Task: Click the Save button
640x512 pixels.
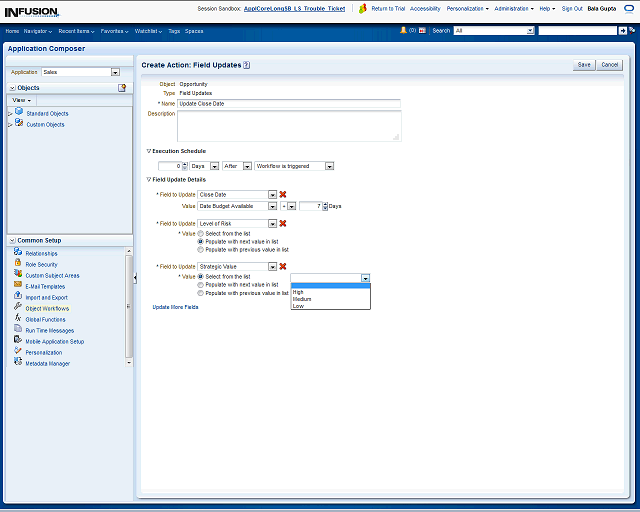Action: click(x=583, y=64)
